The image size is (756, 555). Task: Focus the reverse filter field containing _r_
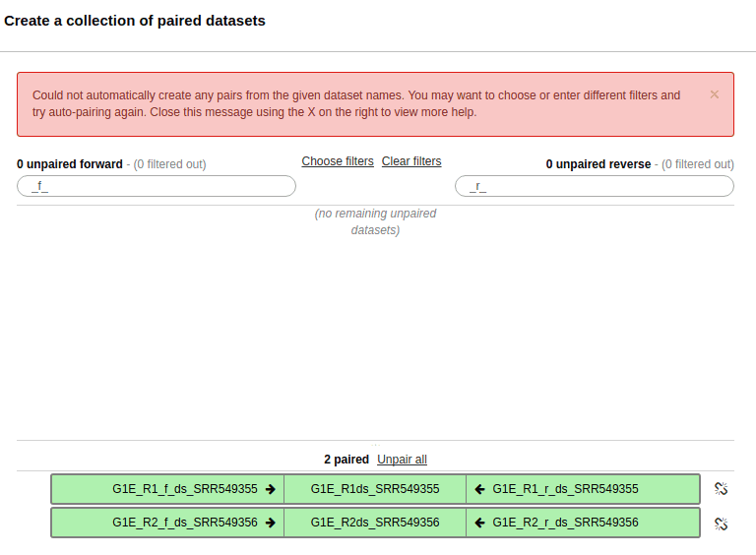point(595,186)
